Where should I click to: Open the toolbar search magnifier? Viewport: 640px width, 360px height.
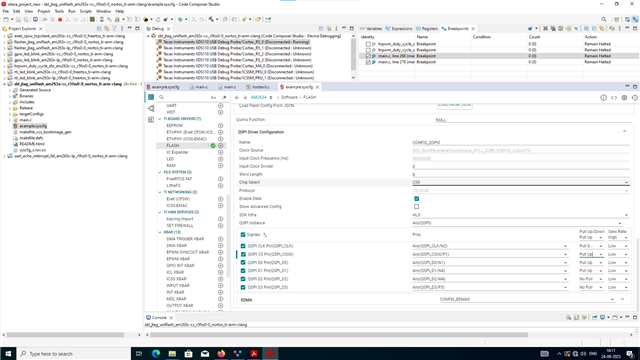[604, 20]
